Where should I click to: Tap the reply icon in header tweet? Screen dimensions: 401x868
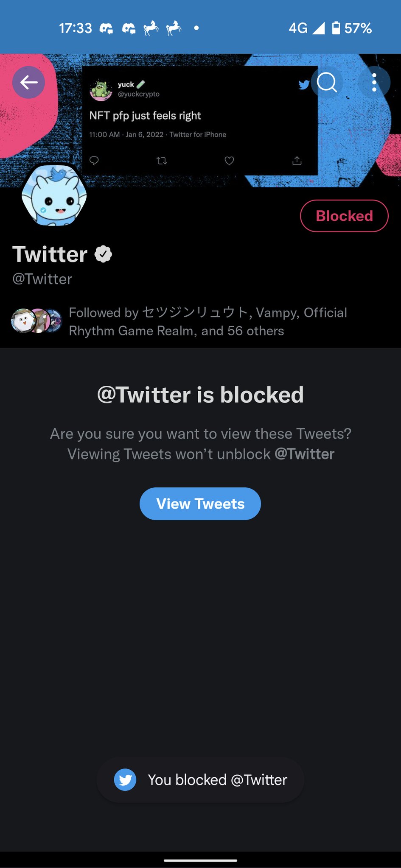click(94, 161)
